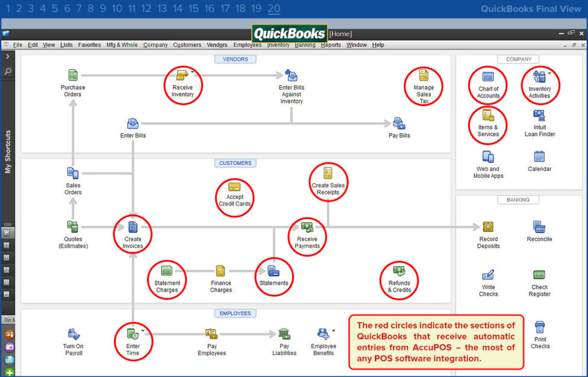Click the Inventory Activities icon
Image resolution: width=588 pixels, height=377 pixels.
[539, 77]
